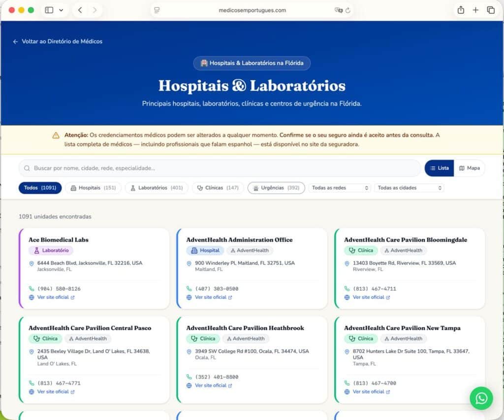This screenshot has height=420, width=504.
Task: Toggle the Safari sidebar icon
Action: click(x=49, y=10)
